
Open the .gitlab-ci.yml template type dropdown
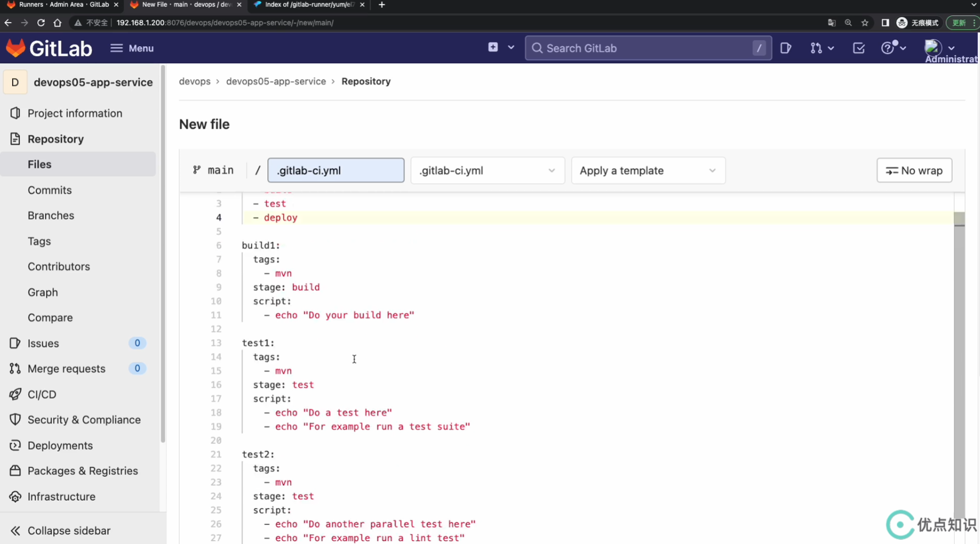tap(488, 170)
